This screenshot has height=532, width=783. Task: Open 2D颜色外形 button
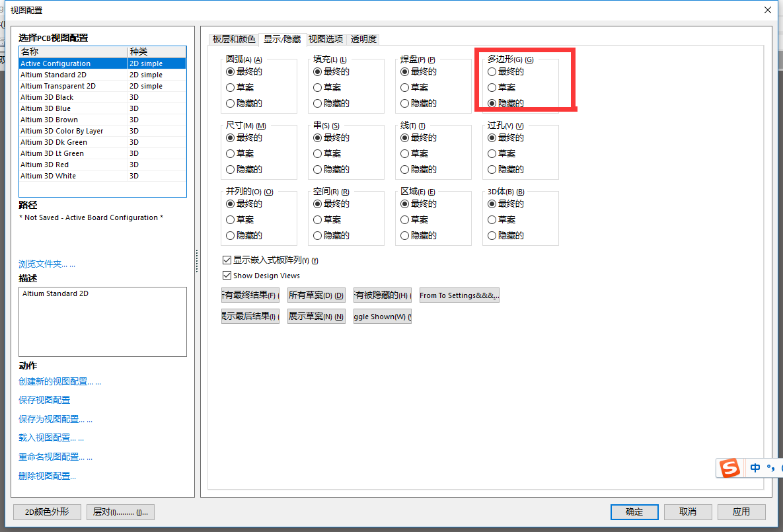pyautogui.click(x=47, y=512)
